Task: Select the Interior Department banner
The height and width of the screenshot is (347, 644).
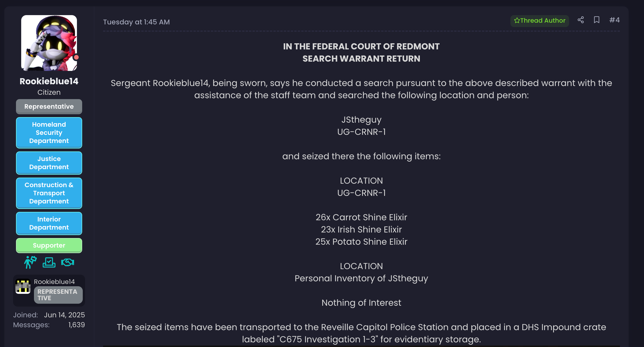Action: pos(49,223)
